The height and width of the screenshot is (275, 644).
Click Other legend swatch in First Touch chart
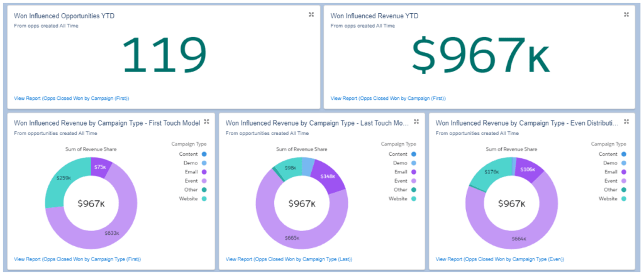coord(204,190)
